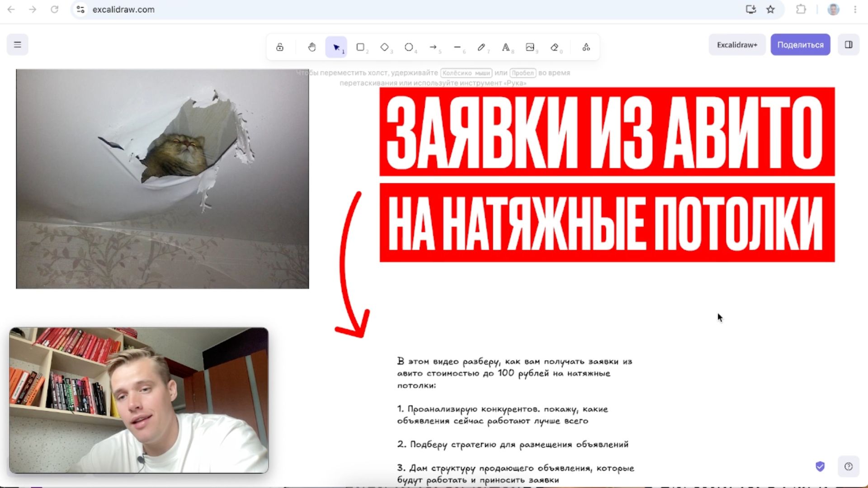This screenshot has height=488, width=868.
Task: Open the browser extensions puzzle icon
Action: coord(801,9)
